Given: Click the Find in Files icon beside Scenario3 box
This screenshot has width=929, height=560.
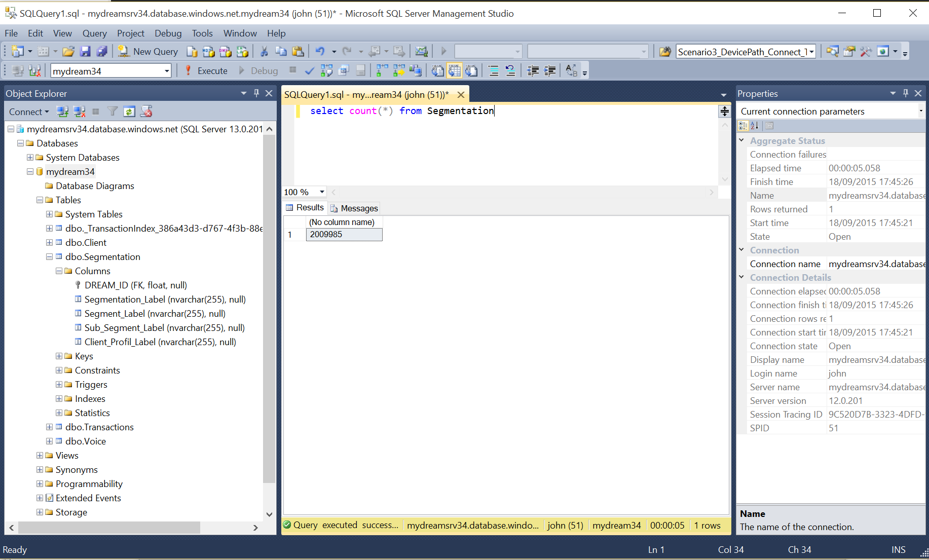Looking at the screenshot, I should pos(665,51).
